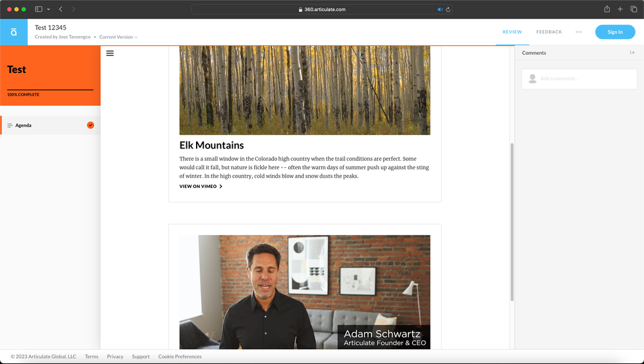This screenshot has width=644, height=364.
Task: Open the Current Version dropdown
Action: click(118, 37)
